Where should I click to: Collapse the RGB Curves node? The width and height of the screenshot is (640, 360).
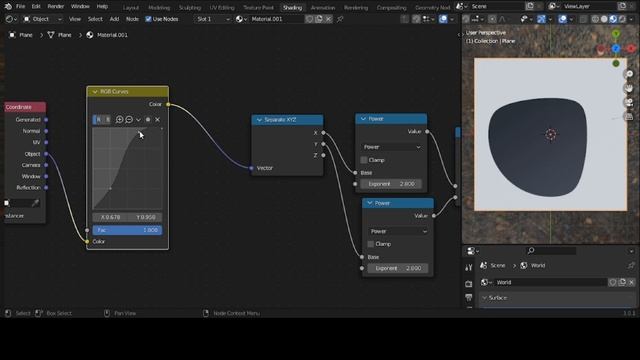pos(95,92)
